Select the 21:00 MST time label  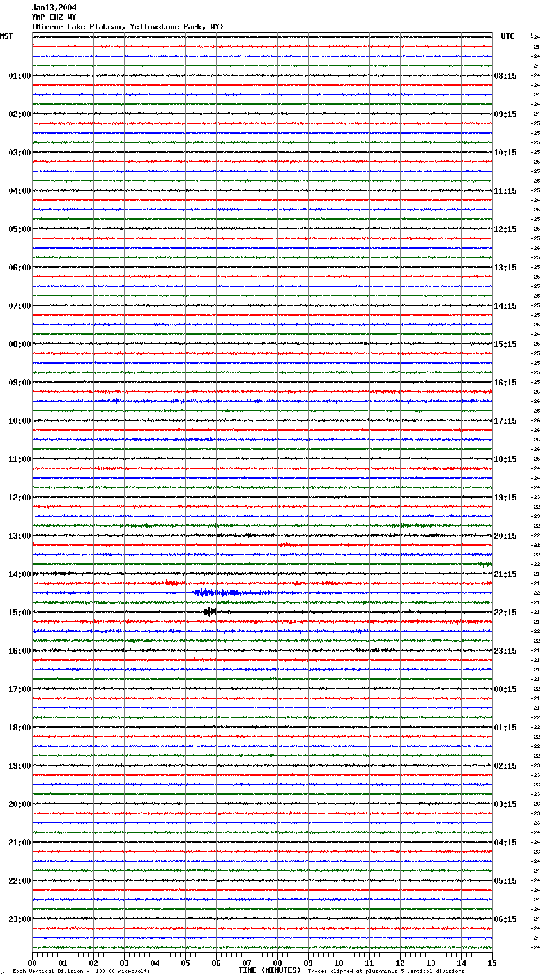20,843
